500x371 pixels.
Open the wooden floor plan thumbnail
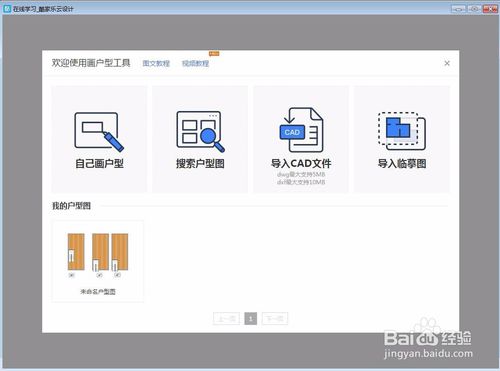click(x=98, y=255)
